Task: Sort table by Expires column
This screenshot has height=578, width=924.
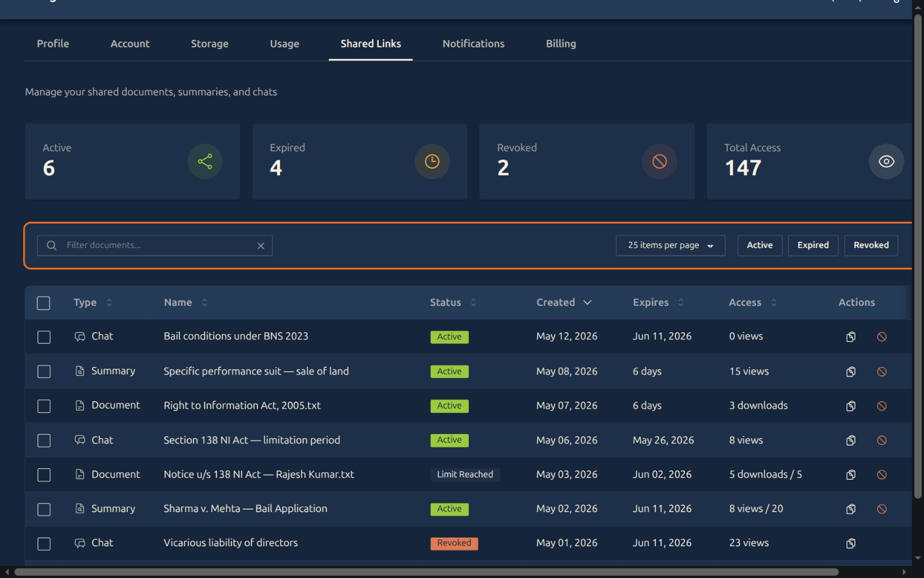Action: [658, 302]
